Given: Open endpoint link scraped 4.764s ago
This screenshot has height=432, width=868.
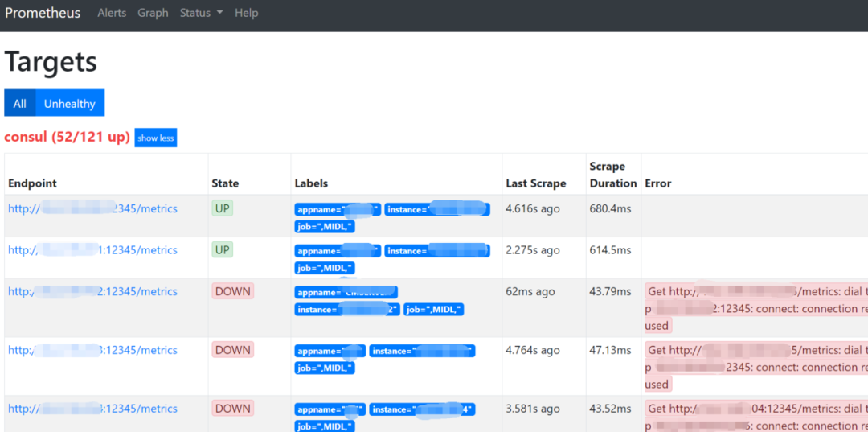Looking at the screenshot, I should tap(92, 350).
